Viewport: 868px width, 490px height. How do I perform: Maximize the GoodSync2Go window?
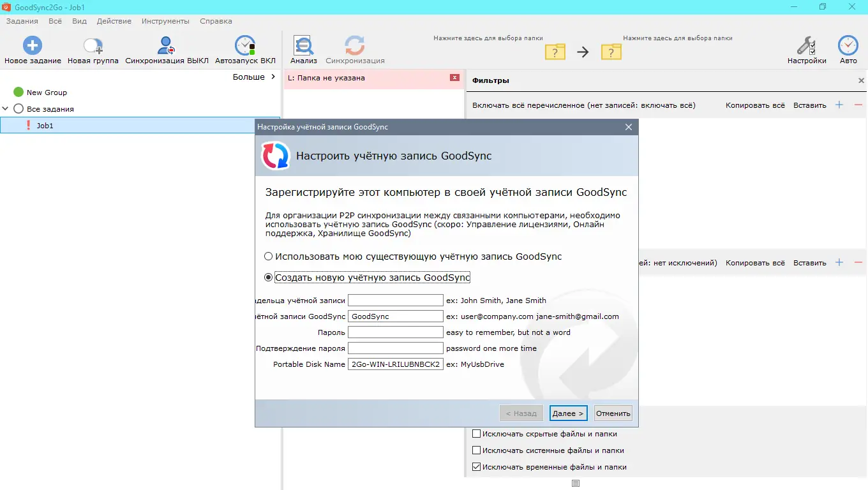coord(823,6)
